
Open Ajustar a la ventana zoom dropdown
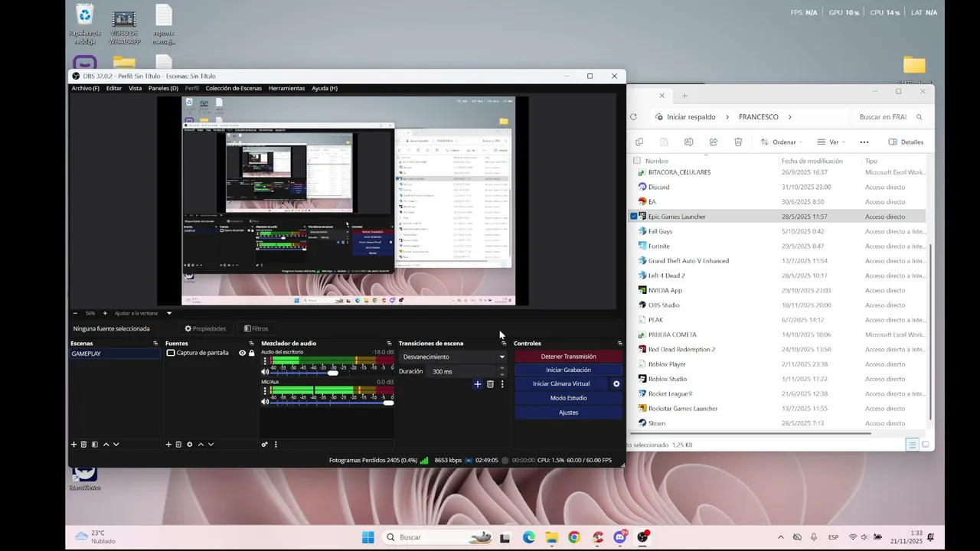click(143, 313)
